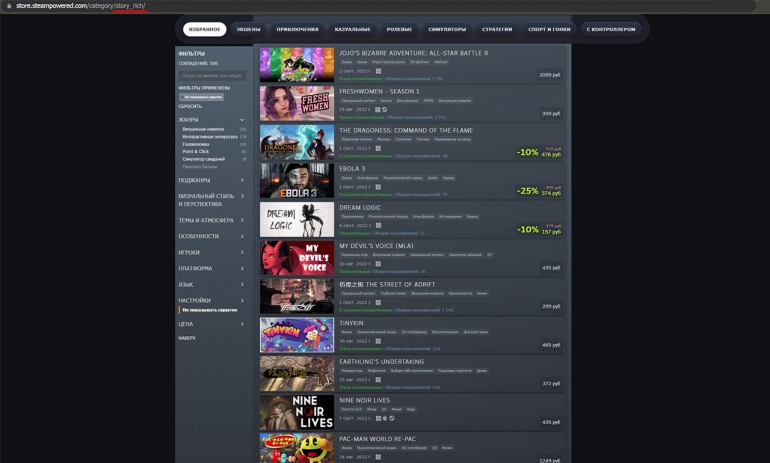Open the Dream Logic game title

[360, 208]
